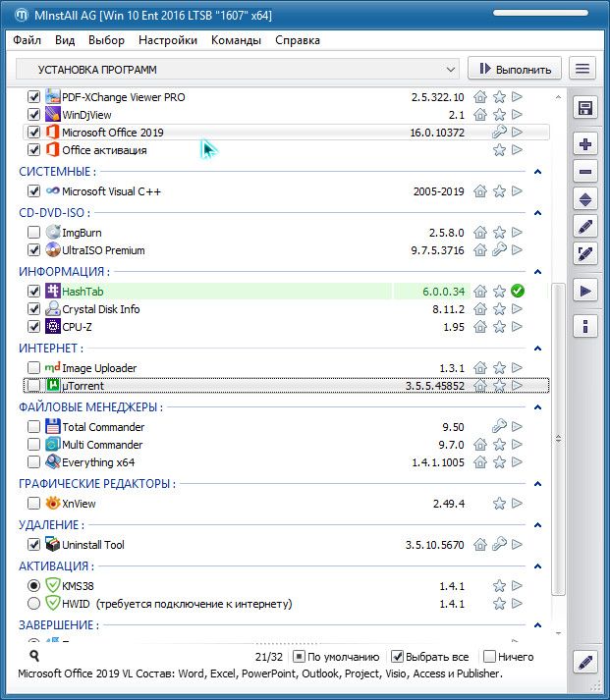
Task: Click star icon for XnView
Action: (x=499, y=504)
